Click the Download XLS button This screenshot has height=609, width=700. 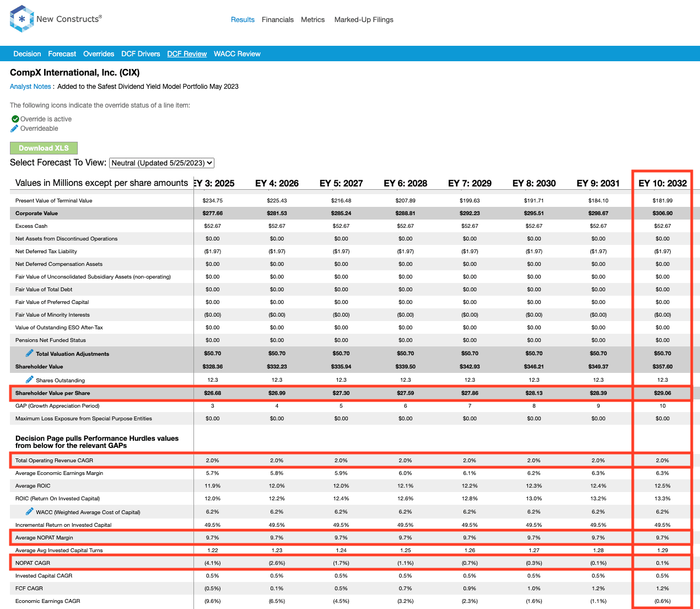(x=44, y=148)
